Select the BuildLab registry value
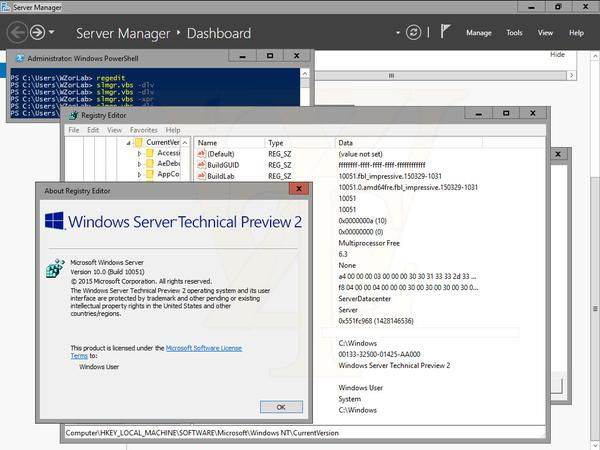 [x=221, y=176]
